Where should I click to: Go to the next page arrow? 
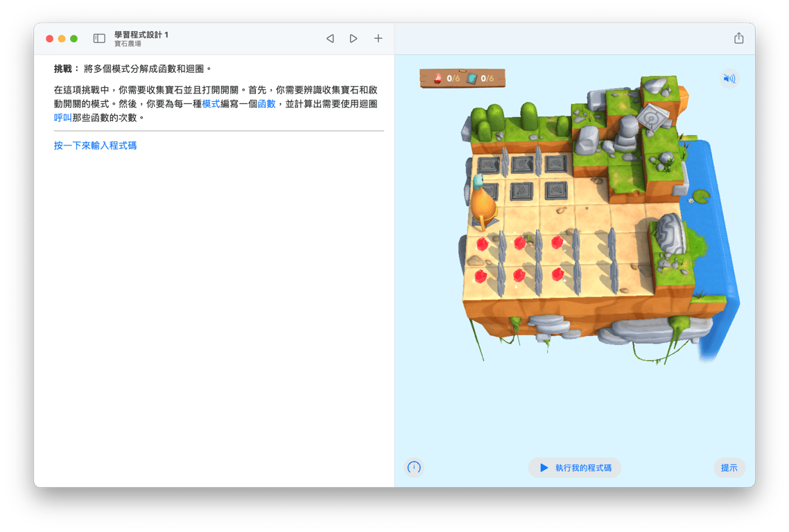[x=353, y=38]
